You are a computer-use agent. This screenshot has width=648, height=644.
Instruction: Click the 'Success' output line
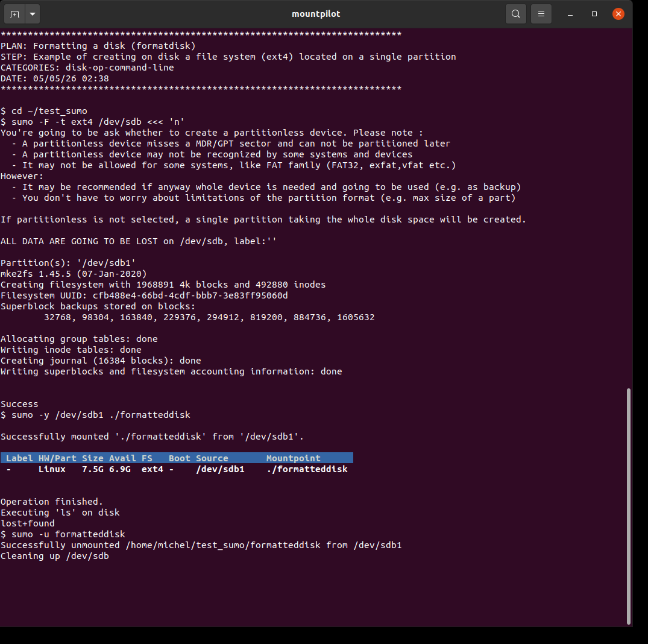(x=19, y=404)
